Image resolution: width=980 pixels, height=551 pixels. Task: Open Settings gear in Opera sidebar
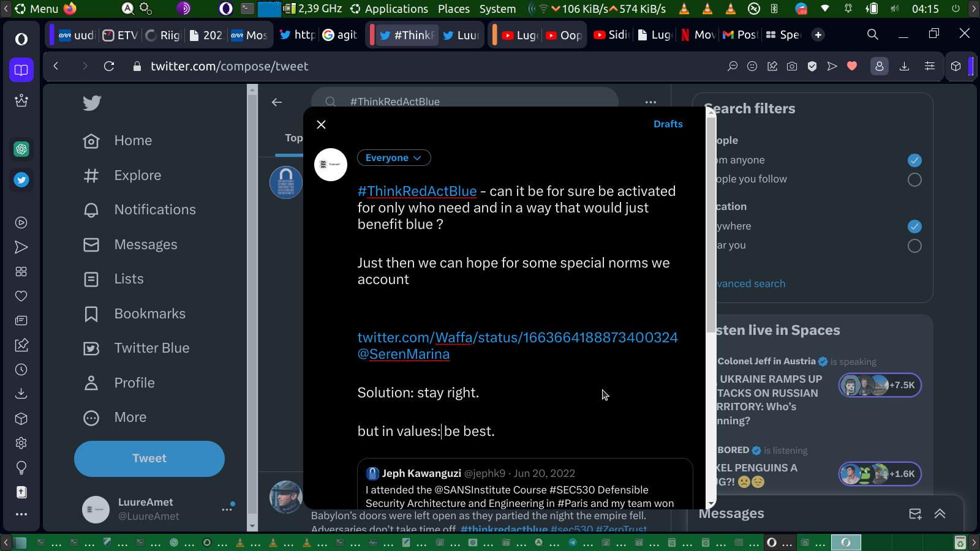21,443
